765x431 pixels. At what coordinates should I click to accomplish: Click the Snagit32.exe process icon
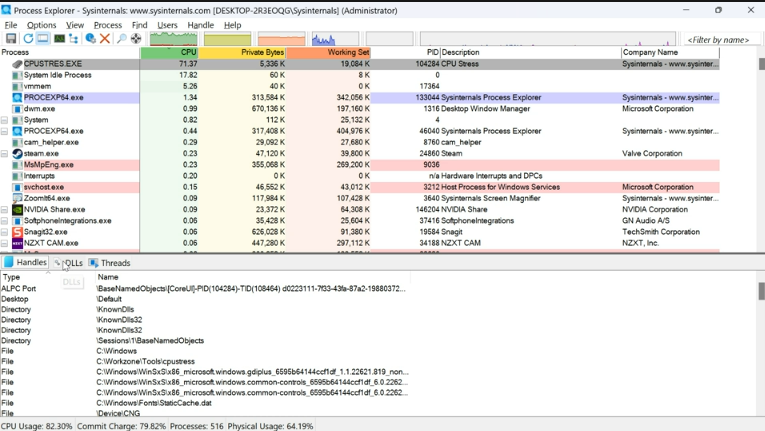(17, 232)
